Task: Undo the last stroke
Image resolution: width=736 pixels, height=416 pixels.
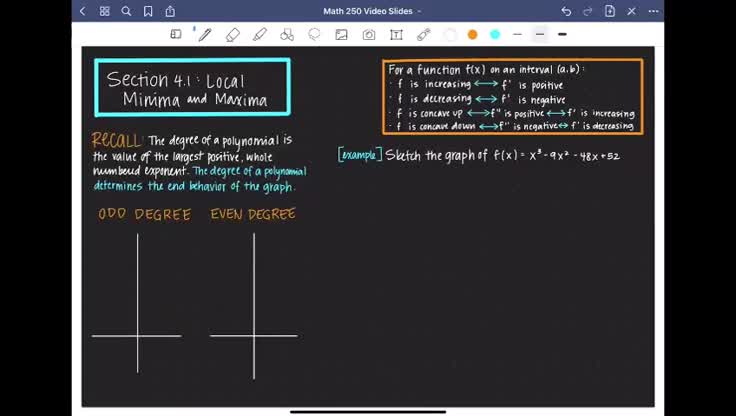Action: (x=566, y=11)
